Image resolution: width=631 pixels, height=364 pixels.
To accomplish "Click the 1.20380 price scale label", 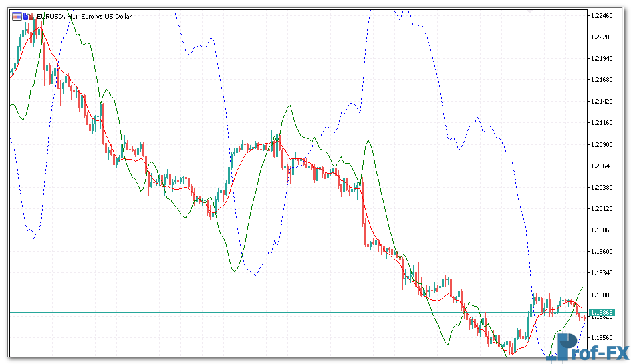I will [603, 187].
